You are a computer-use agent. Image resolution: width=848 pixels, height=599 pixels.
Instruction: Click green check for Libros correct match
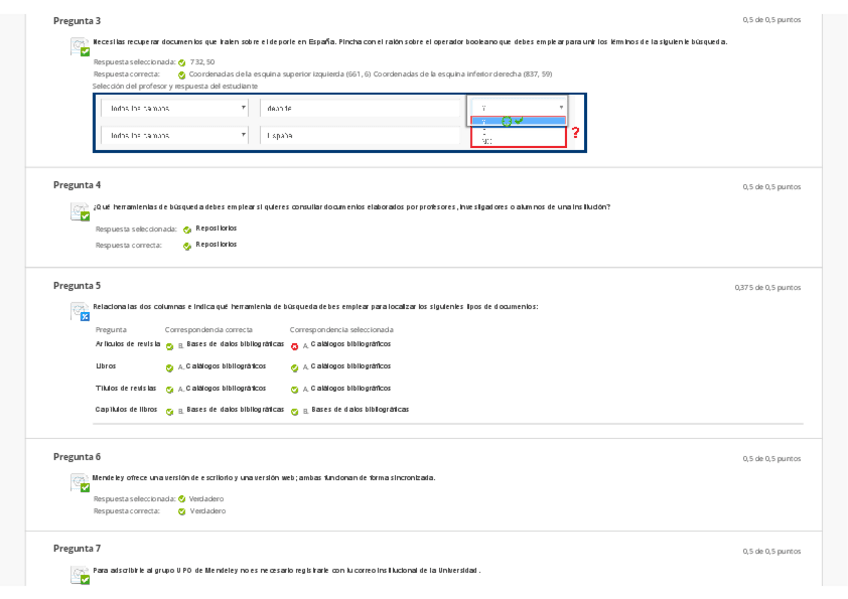click(170, 368)
